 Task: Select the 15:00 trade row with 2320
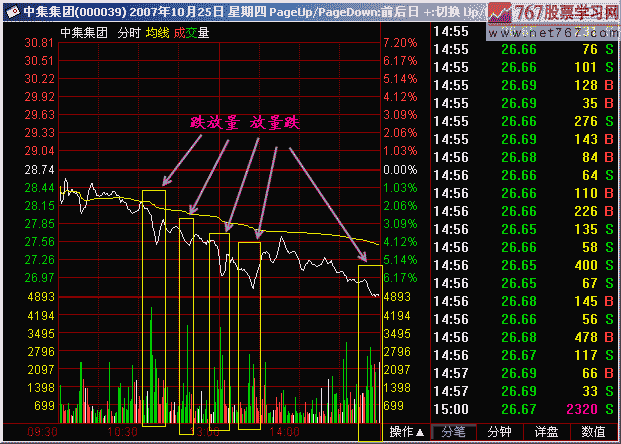tap(525, 410)
